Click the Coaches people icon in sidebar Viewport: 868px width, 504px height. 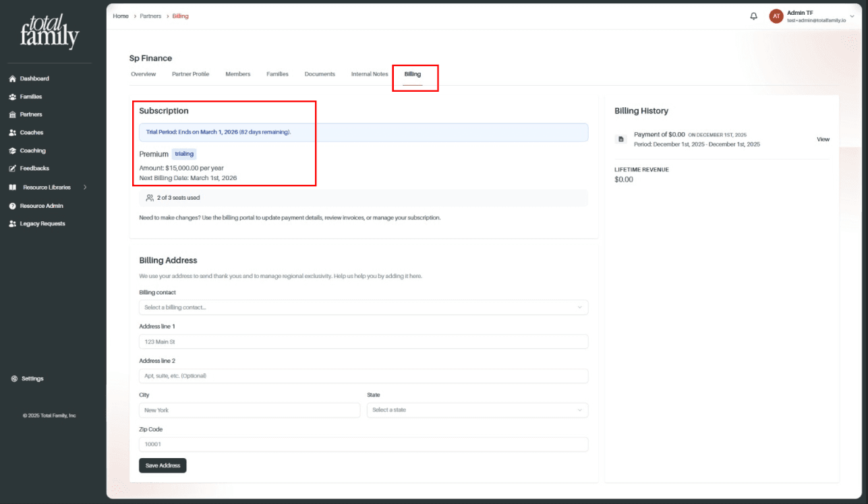[x=12, y=133]
